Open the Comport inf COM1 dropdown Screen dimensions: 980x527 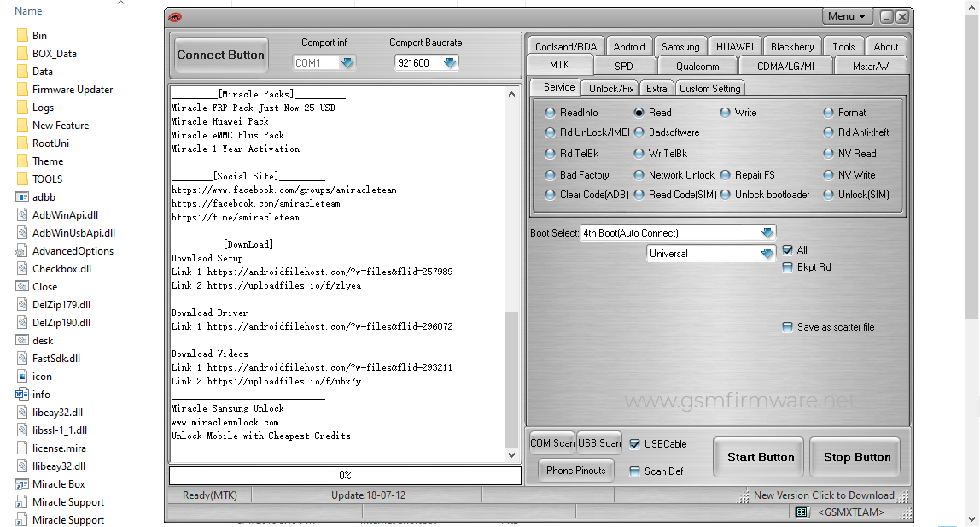tap(347, 62)
